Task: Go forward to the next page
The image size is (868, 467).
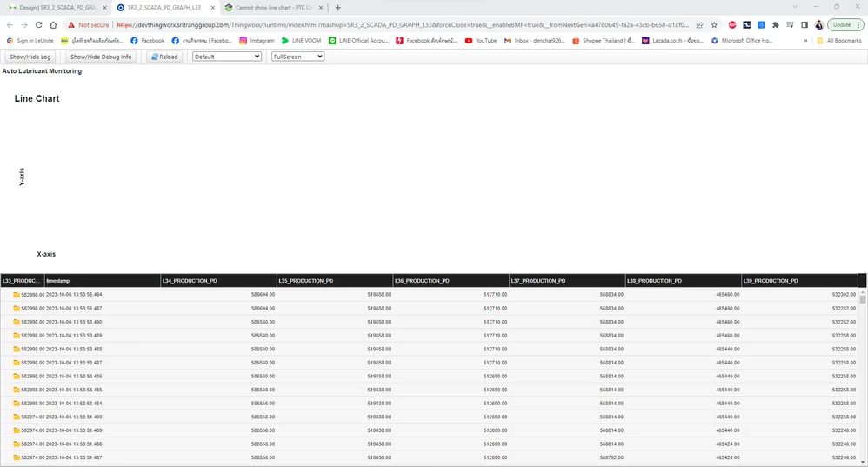Action: pyautogui.click(x=24, y=25)
